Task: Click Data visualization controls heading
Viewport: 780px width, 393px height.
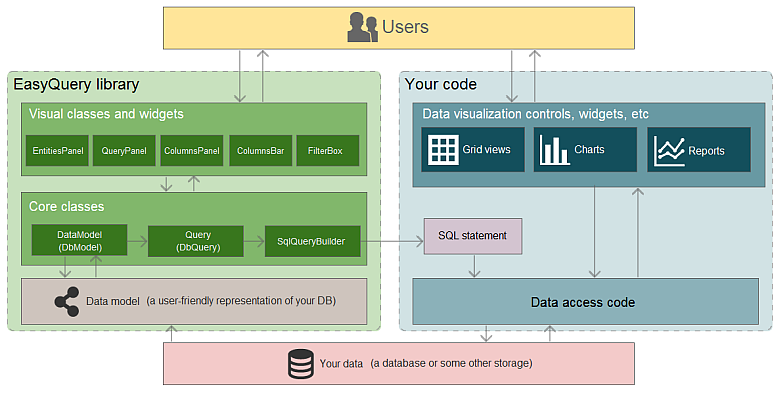Action: 535,114
